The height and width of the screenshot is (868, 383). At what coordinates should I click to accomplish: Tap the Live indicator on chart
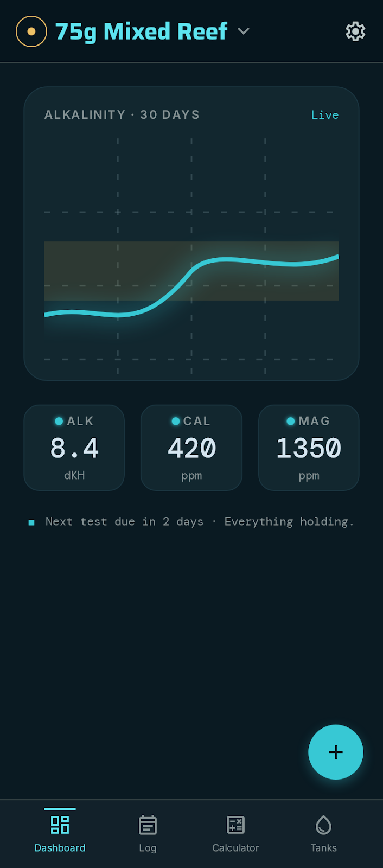(x=325, y=115)
